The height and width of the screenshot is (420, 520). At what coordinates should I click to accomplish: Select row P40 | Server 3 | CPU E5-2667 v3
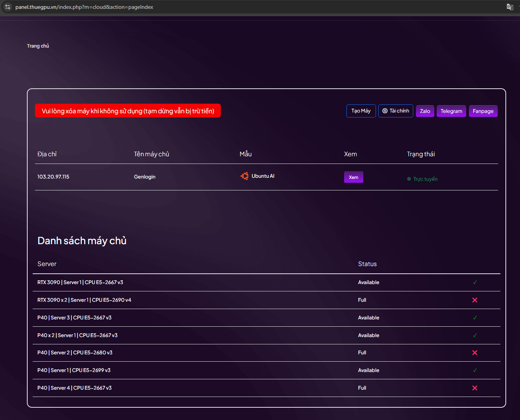[x=267, y=318]
